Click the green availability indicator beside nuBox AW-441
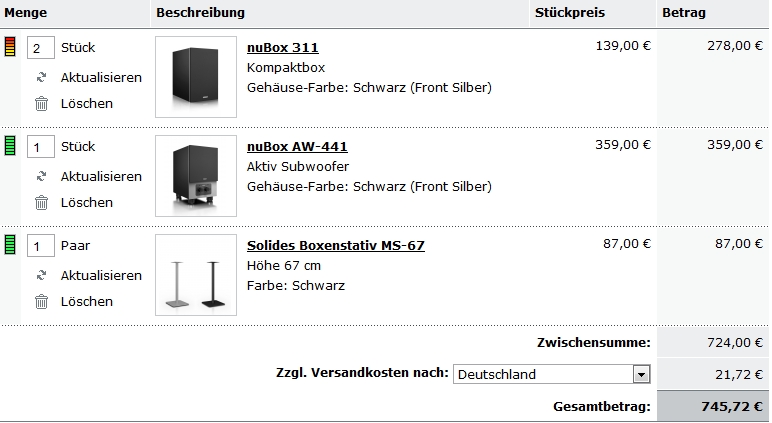 (x=11, y=146)
